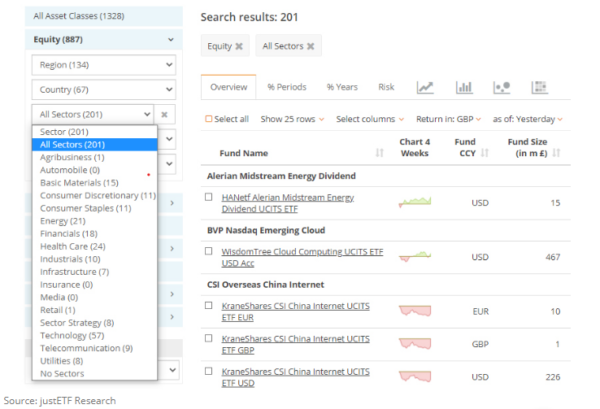Tick checkbox for KraneShares China Internet ETF USD
Viewport: 600px width, 409px height.
209,371
